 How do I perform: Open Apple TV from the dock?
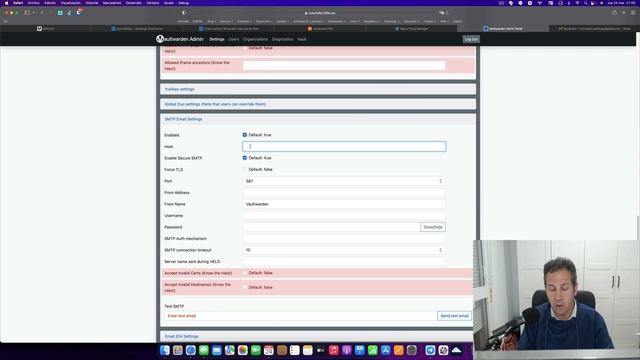(321, 350)
